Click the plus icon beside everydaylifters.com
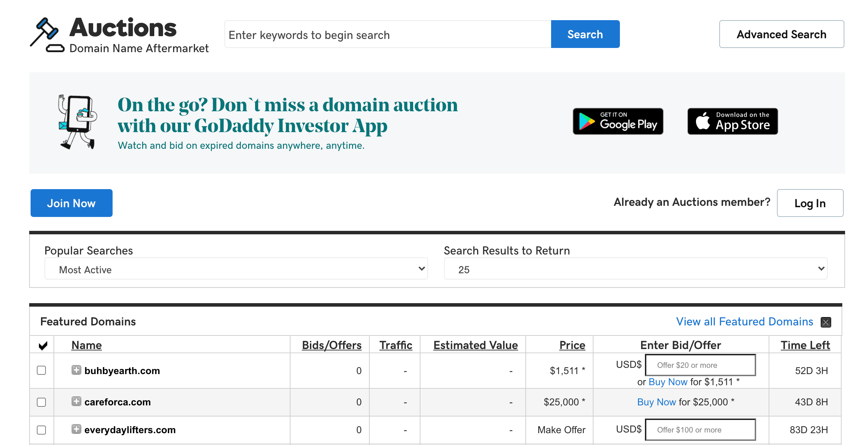Viewport: 868px width, 445px height. [76, 429]
